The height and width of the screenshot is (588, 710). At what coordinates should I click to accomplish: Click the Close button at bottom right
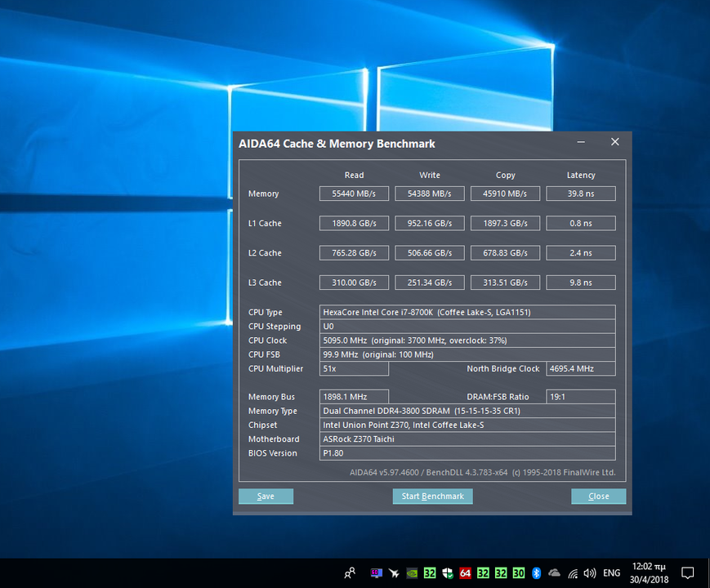tap(599, 496)
